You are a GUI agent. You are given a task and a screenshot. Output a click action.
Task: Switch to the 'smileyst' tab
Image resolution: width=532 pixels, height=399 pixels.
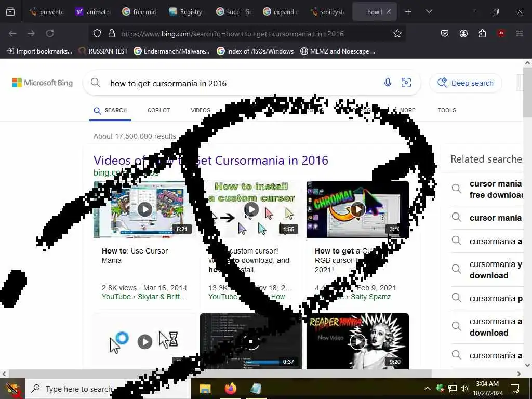(x=327, y=12)
